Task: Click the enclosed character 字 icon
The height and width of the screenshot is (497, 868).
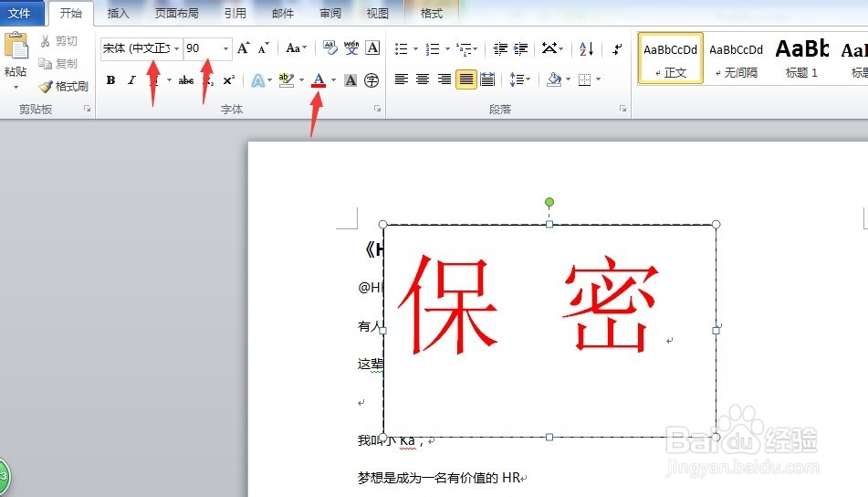Action: (371, 81)
